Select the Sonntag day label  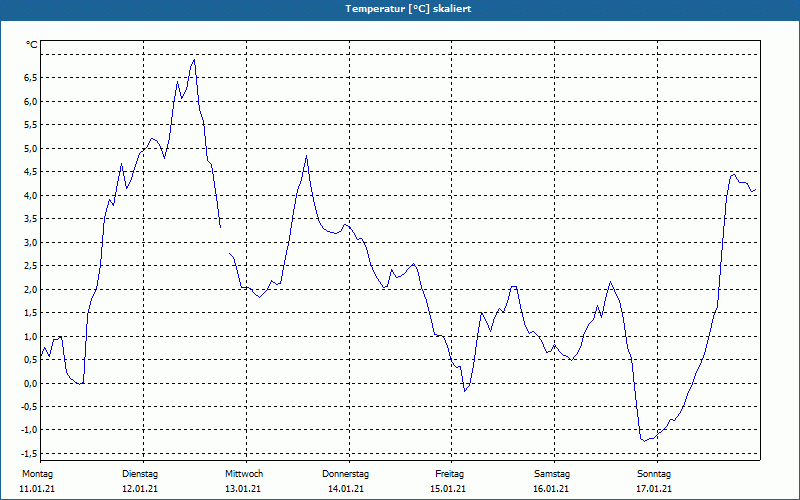click(x=654, y=474)
